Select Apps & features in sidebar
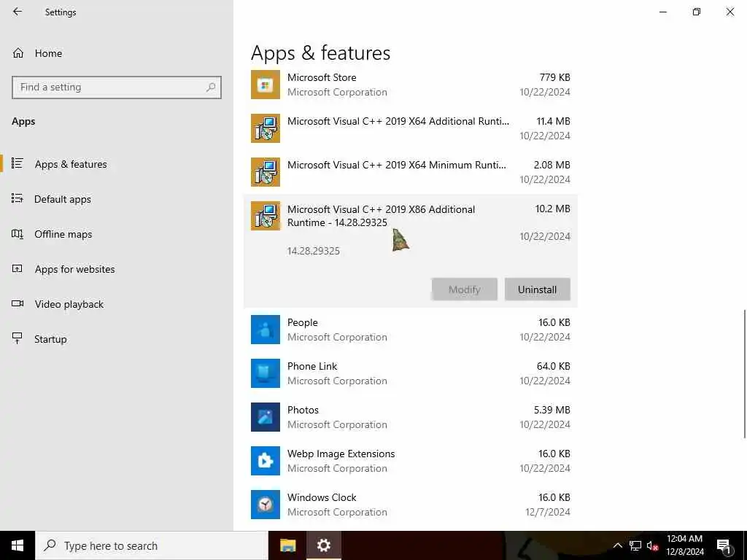This screenshot has width=747, height=560. point(117,164)
